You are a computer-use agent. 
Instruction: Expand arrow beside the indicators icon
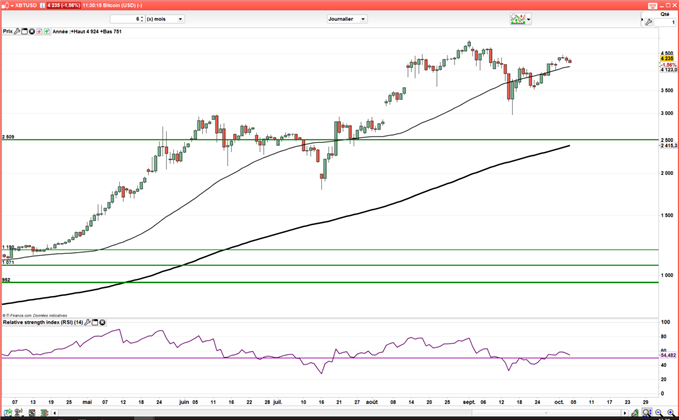pyautogui.click(x=529, y=19)
